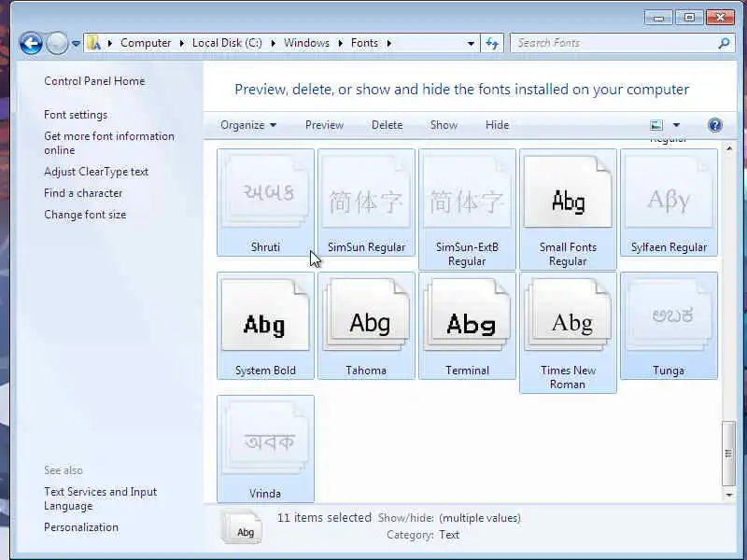Expand the arrow after Fonts in path
Viewport: 747px width, 560px height.
click(388, 43)
